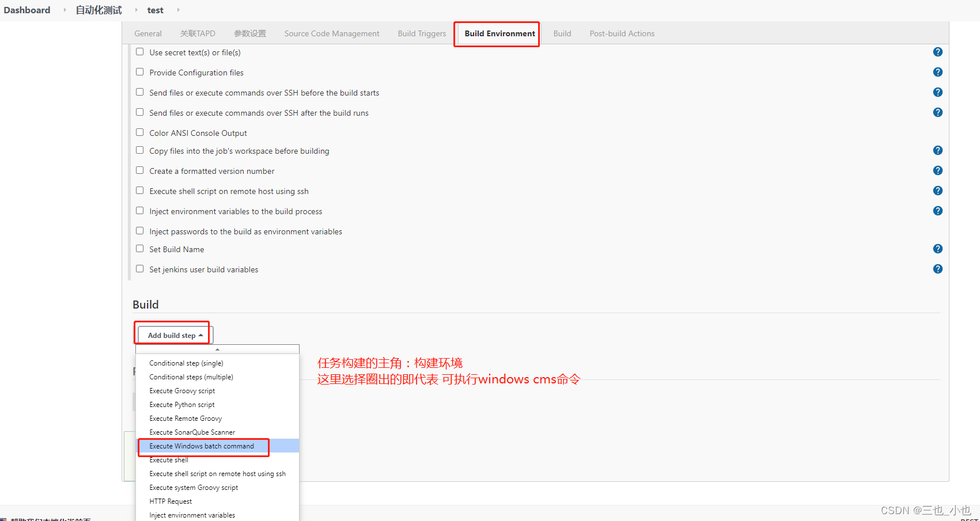
Task: Open Build Triggers tab
Action: (422, 33)
